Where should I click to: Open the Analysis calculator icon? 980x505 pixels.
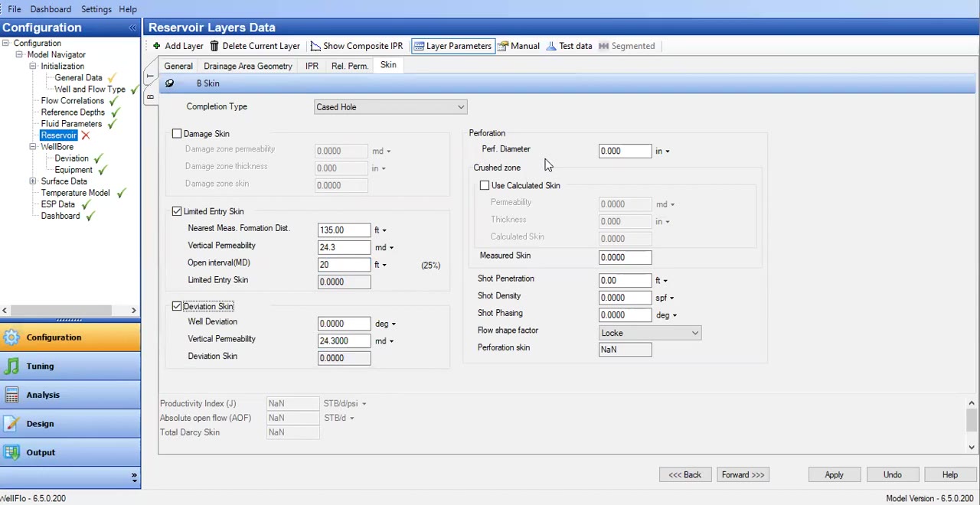[x=13, y=395]
